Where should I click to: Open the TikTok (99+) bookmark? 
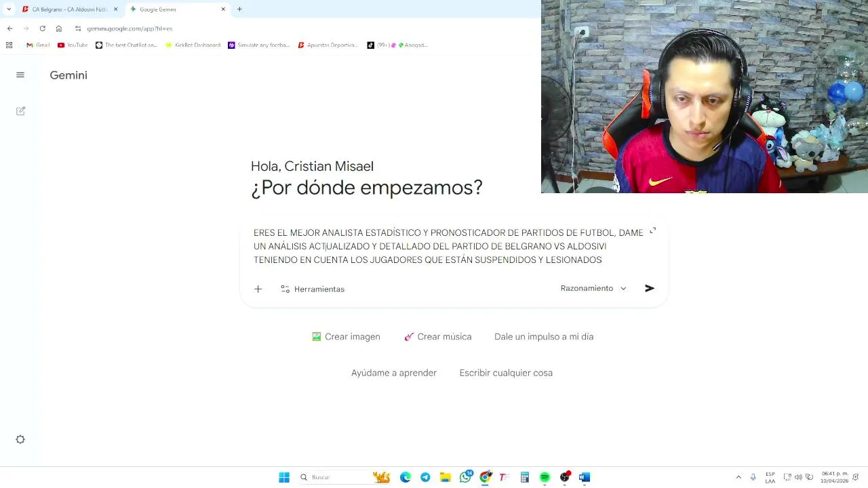pyautogui.click(x=397, y=45)
